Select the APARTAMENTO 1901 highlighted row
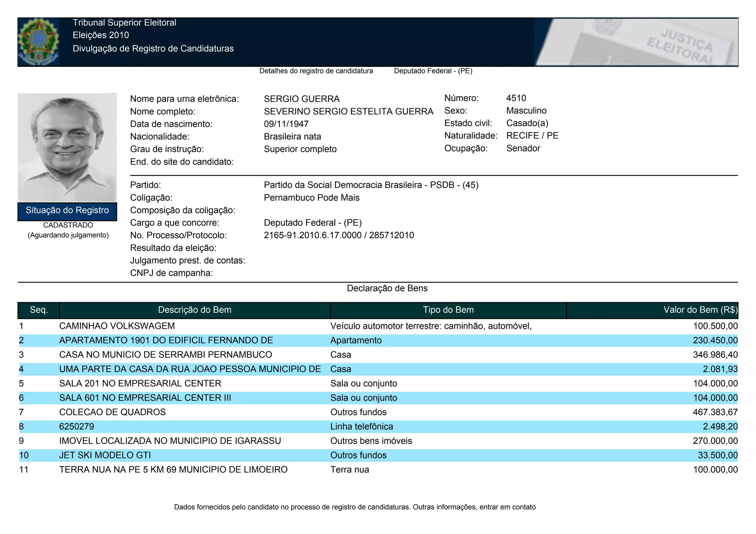This screenshot has height=534, width=756. tap(166, 341)
